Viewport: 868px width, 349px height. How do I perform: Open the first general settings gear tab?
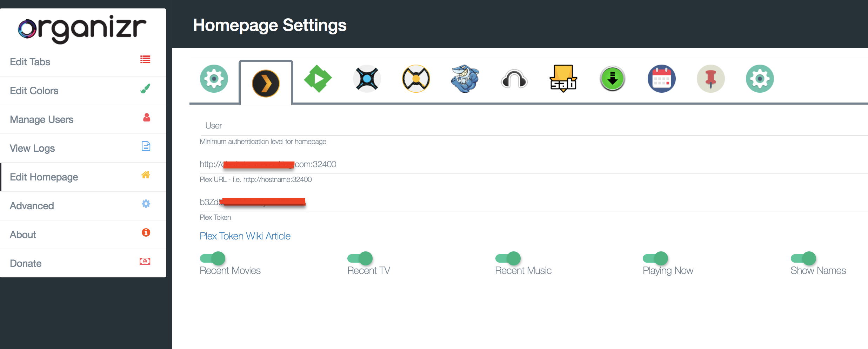click(x=214, y=79)
